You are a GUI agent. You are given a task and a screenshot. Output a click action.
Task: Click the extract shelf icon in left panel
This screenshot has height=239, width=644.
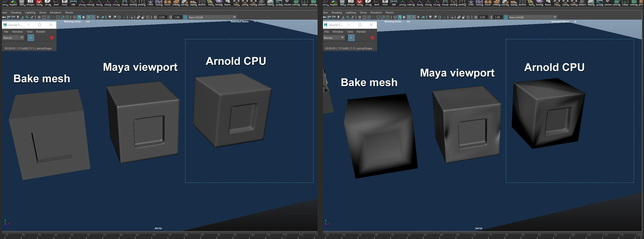(x=185, y=2)
